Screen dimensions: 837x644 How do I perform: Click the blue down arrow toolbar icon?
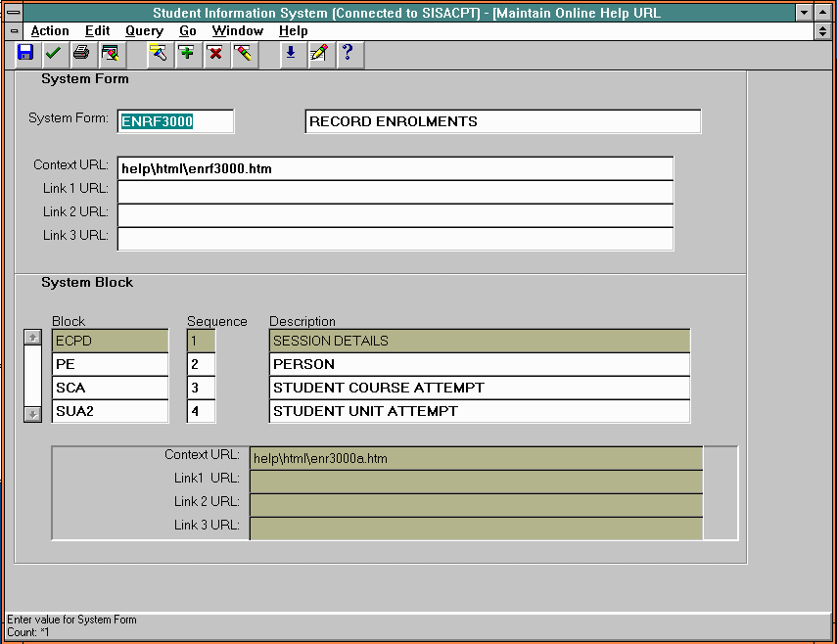tap(290, 53)
